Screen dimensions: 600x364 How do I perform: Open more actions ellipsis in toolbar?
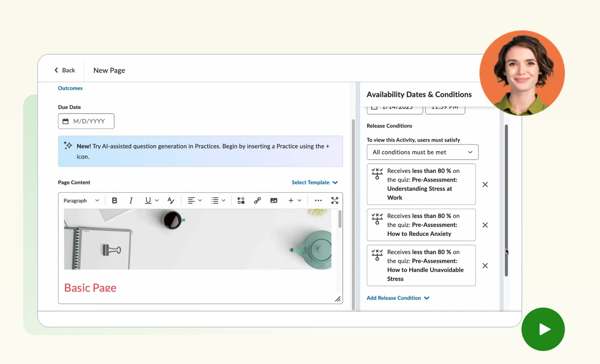(318, 200)
